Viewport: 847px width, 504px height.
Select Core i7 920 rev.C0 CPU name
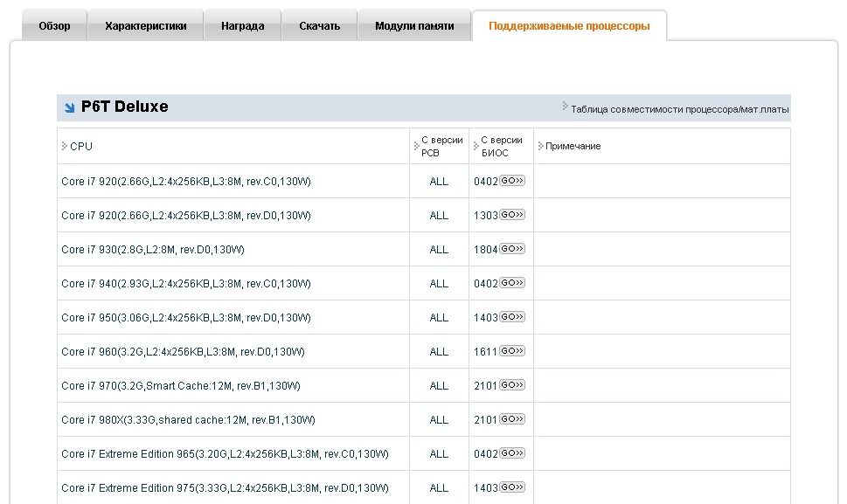click(x=186, y=182)
